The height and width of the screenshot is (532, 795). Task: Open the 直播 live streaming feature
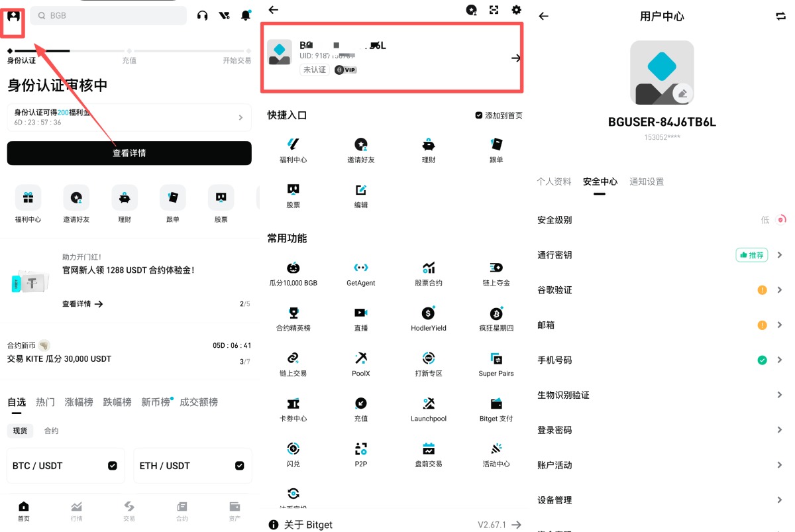click(x=360, y=312)
